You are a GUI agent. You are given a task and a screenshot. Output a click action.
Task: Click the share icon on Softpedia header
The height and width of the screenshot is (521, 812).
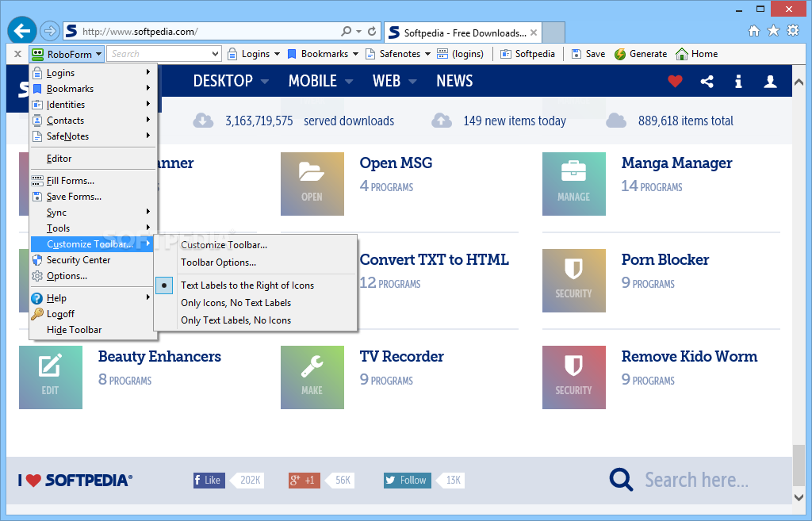707,82
